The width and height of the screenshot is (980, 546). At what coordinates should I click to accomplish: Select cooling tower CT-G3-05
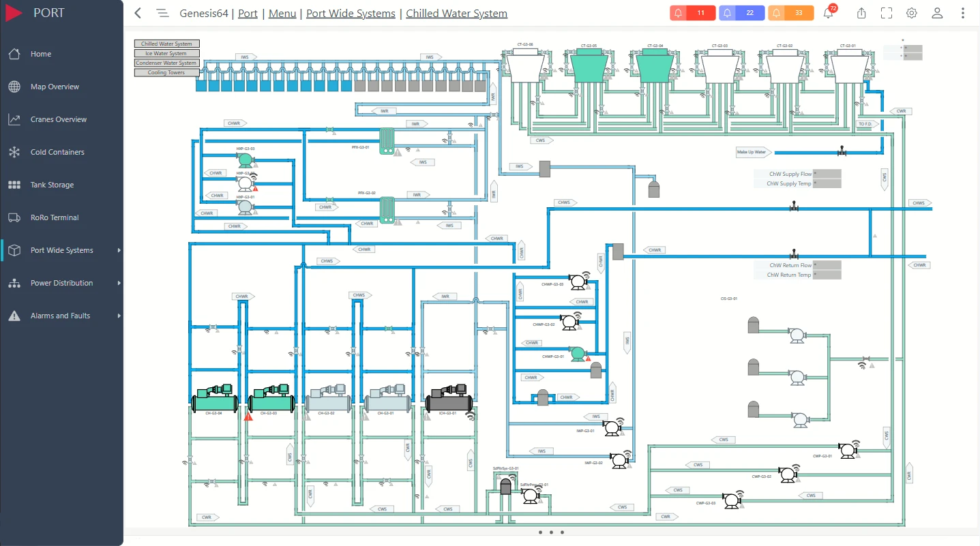(588, 67)
